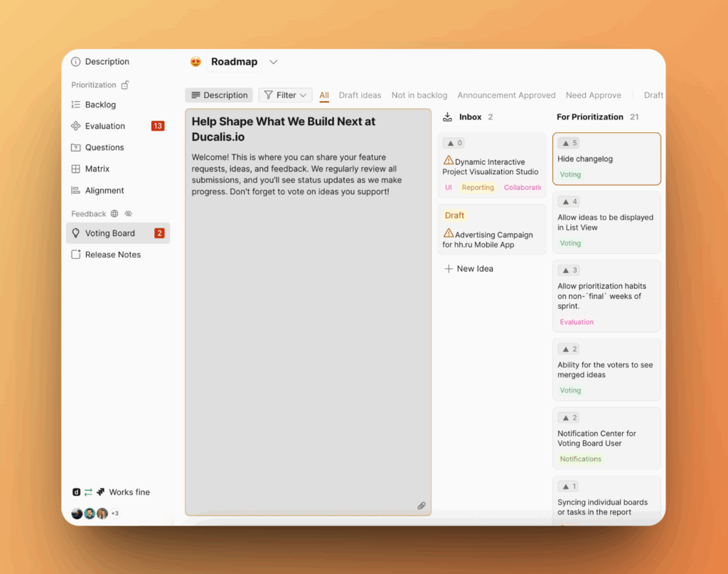Open the Filter dropdown
Viewport: 728px width, 574px height.
285,95
